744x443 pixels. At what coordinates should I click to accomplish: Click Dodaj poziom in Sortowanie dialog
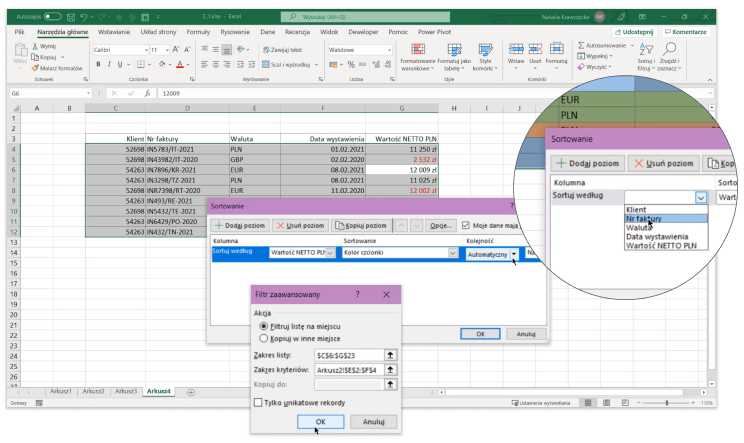point(239,226)
